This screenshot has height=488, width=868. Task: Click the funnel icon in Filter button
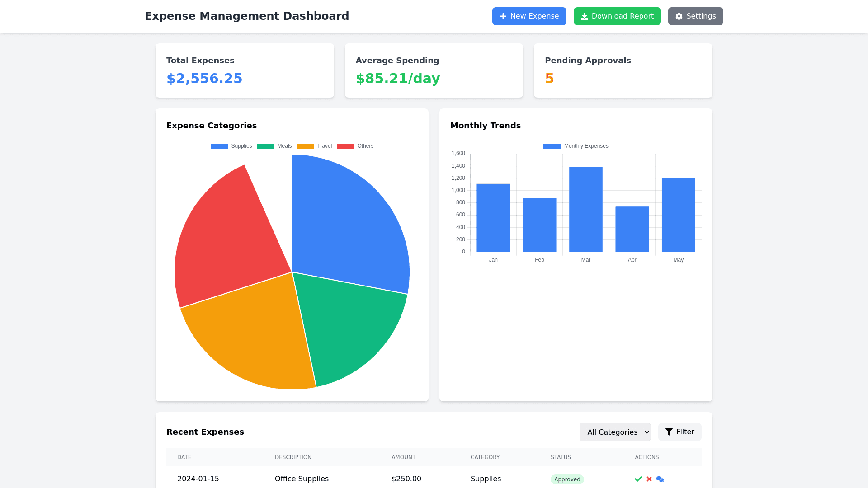[669, 432]
